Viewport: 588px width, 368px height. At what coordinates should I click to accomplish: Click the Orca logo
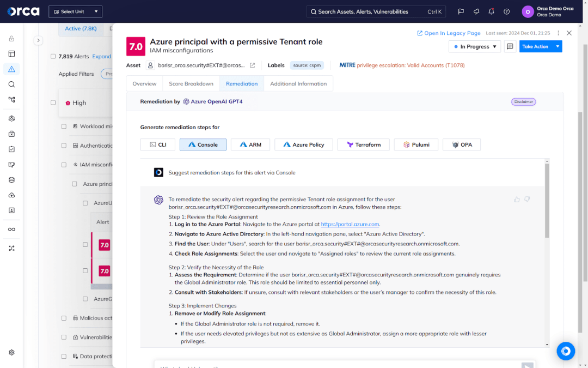point(23,11)
